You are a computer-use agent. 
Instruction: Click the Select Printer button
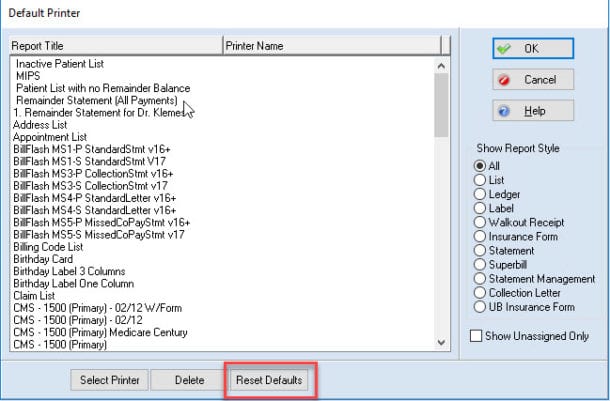(x=109, y=380)
